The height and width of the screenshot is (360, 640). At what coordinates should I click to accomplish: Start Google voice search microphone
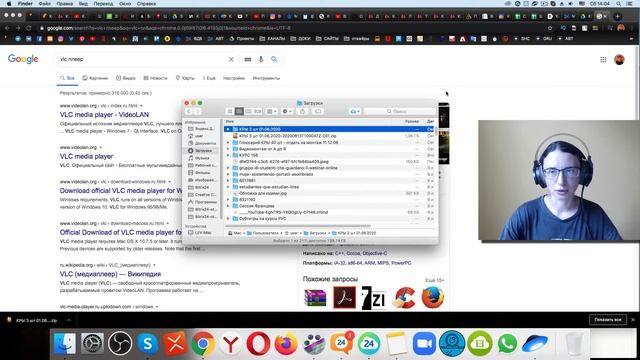(261, 59)
